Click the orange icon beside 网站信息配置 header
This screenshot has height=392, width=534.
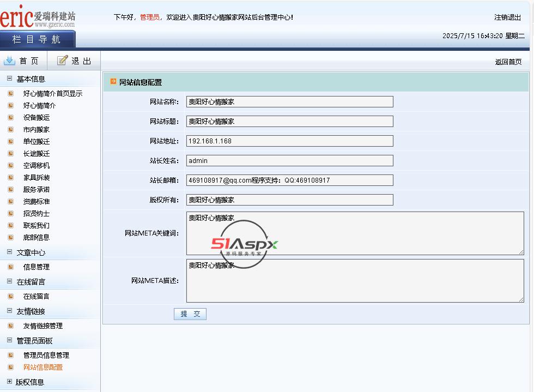coord(113,82)
